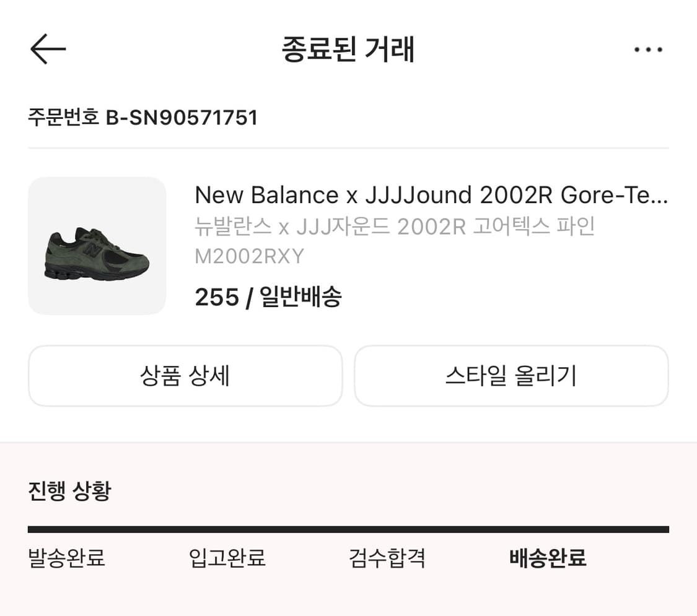Select the 발송완료 progress step

tap(67, 558)
